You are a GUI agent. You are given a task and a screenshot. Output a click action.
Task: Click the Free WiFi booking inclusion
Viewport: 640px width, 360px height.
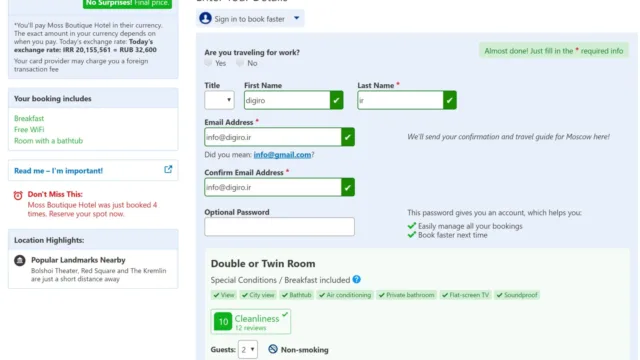pyautogui.click(x=29, y=129)
